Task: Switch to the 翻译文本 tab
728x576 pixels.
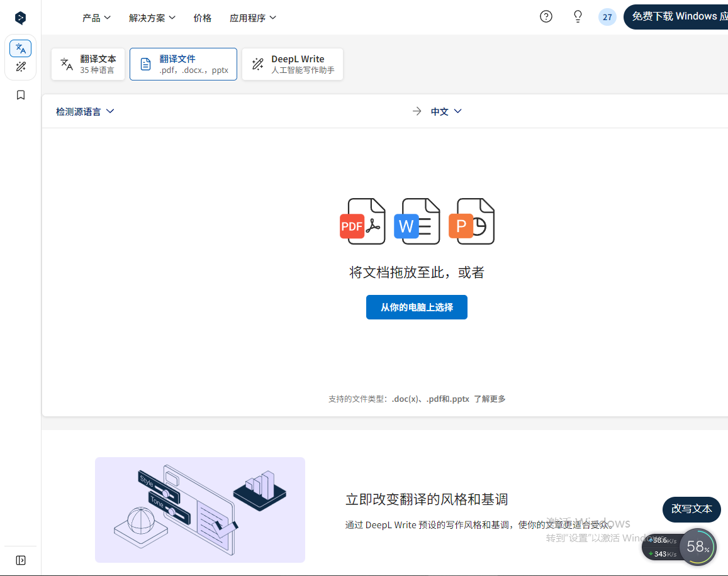Action: (88, 64)
